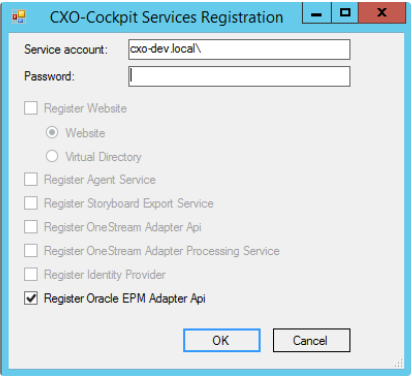Tick Register OneStream Adapter Api box

(x=31, y=227)
